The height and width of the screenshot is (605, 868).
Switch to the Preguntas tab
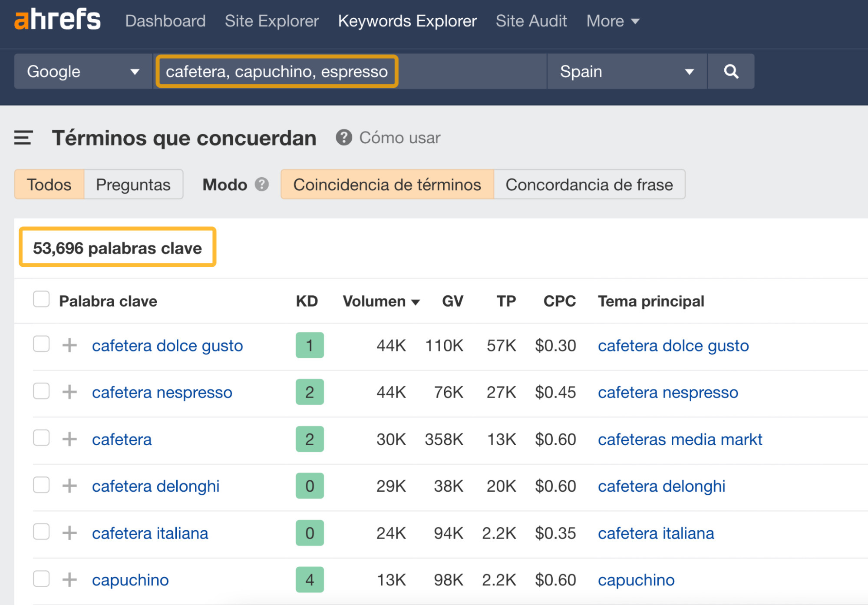(x=133, y=184)
